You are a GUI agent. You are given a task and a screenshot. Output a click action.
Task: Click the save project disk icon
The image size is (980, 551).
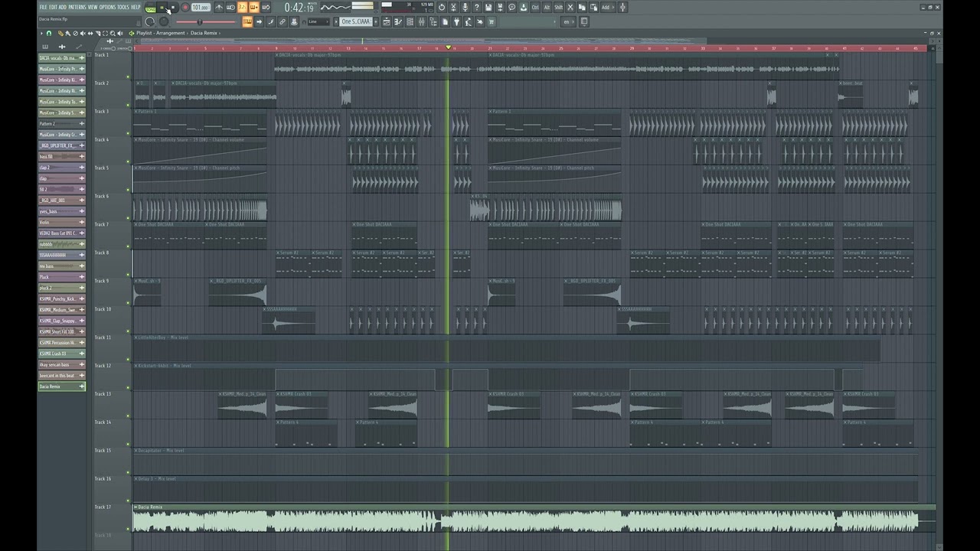[488, 8]
